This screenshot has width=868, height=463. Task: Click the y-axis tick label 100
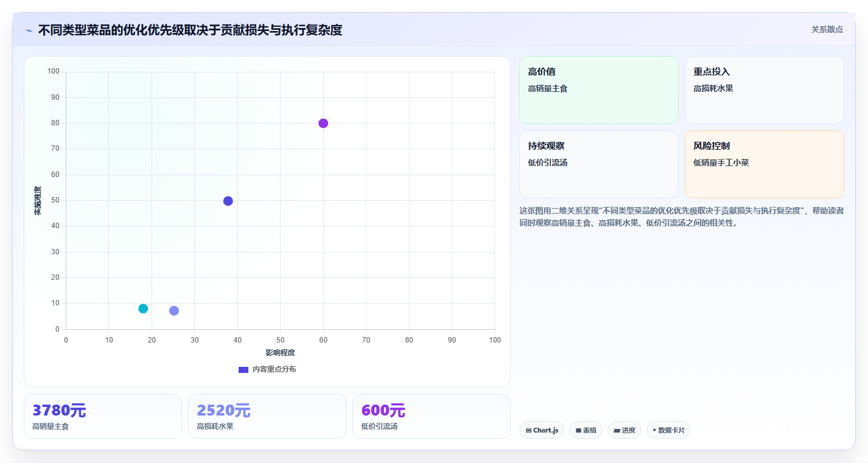click(x=54, y=72)
